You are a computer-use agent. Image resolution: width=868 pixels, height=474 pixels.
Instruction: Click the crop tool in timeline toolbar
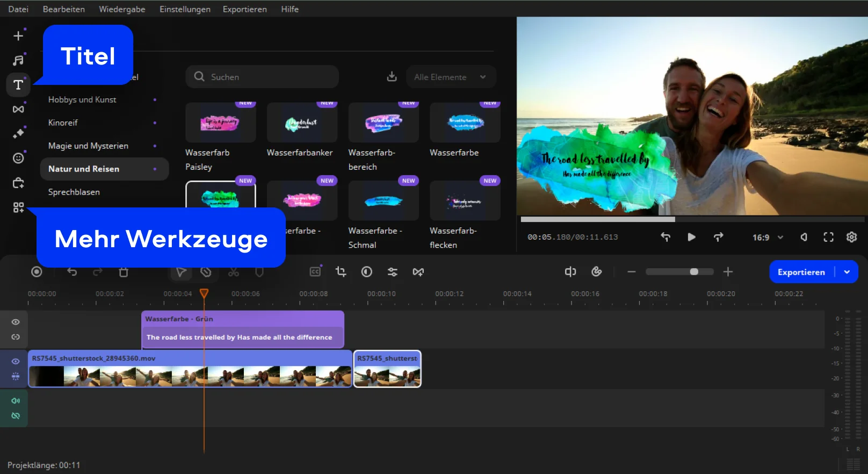(x=341, y=272)
